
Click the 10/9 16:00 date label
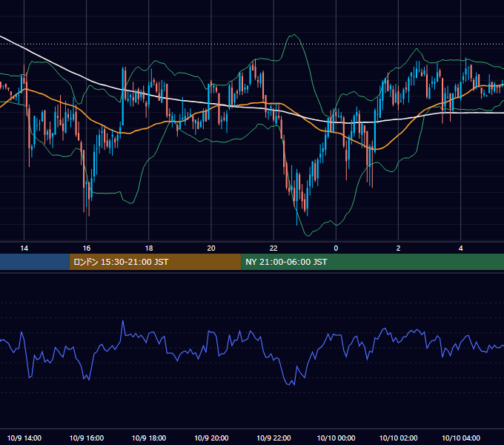coord(87,438)
